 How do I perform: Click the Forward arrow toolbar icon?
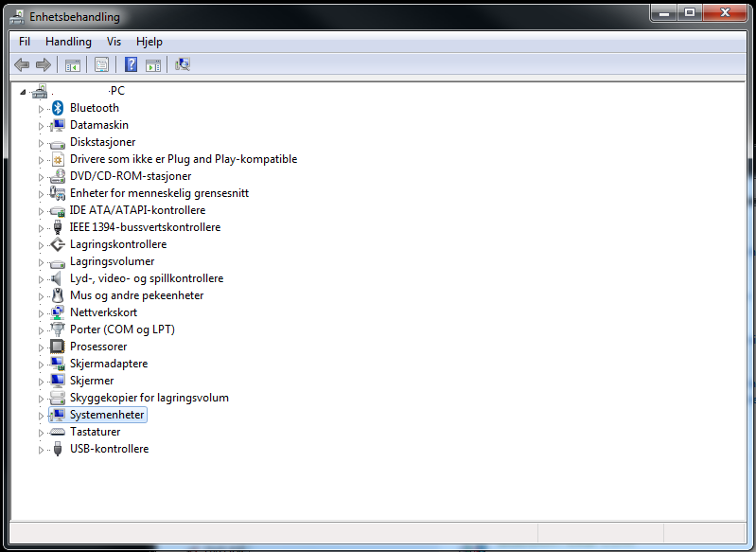tap(44, 64)
